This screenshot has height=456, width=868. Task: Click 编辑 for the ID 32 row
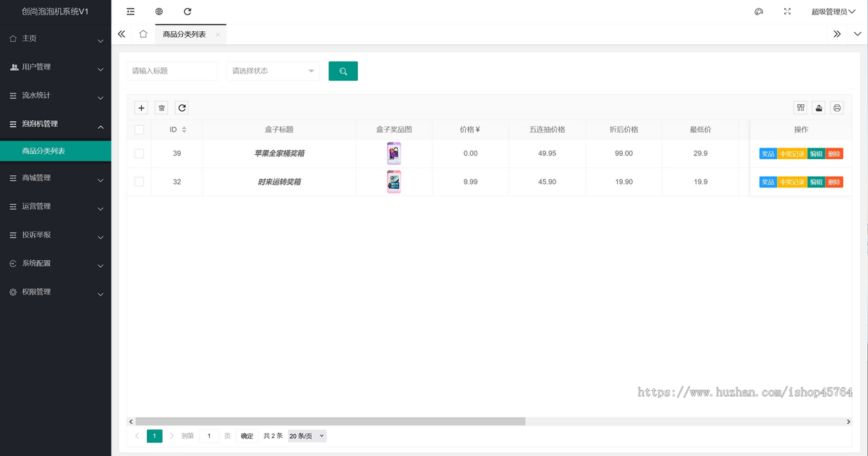(x=816, y=182)
